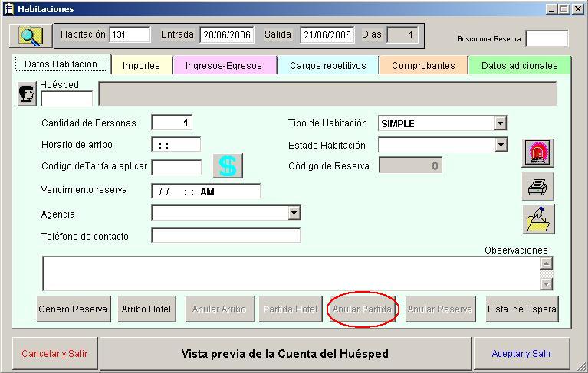Click Cancelar y Salir button

[54, 354]
